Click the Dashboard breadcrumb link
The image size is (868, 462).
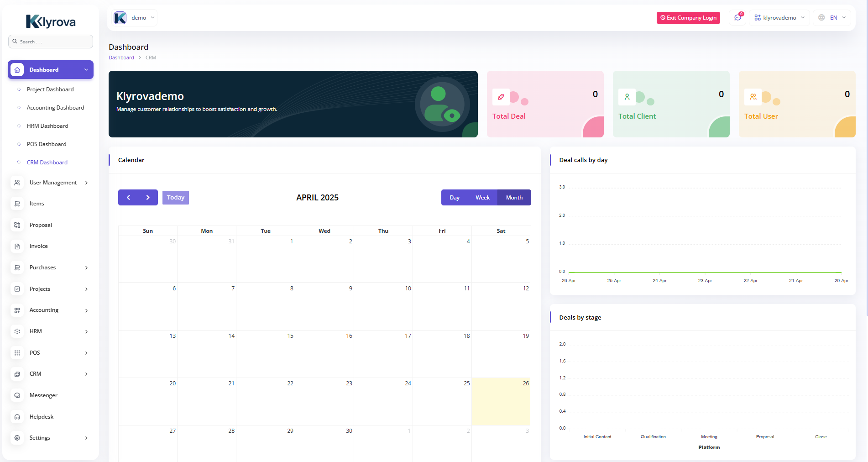click(x=121, y=58)
